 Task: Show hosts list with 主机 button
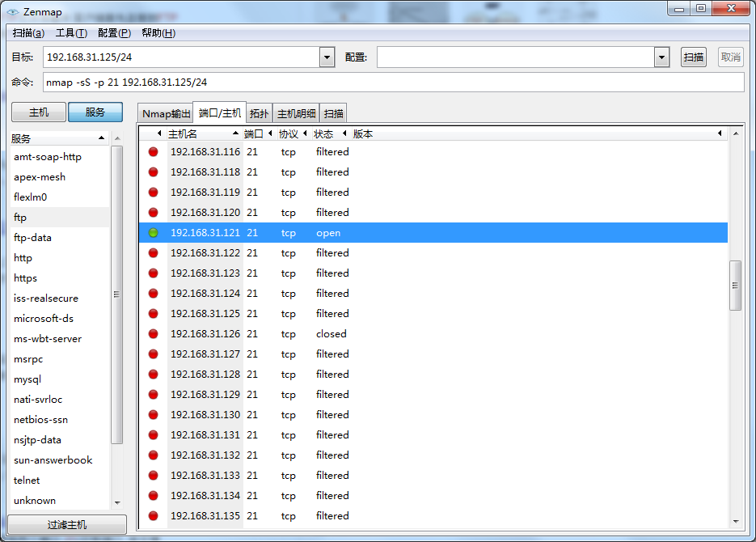(39, 112)
